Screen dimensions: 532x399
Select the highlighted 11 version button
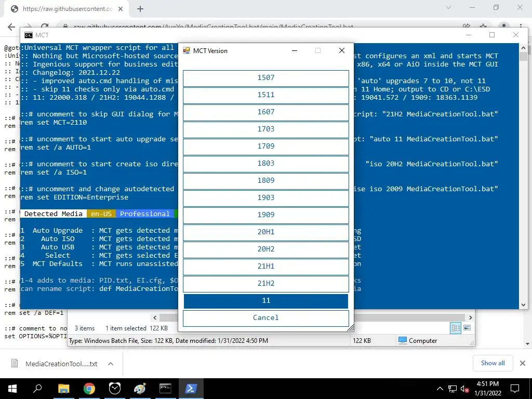[265, 301]
